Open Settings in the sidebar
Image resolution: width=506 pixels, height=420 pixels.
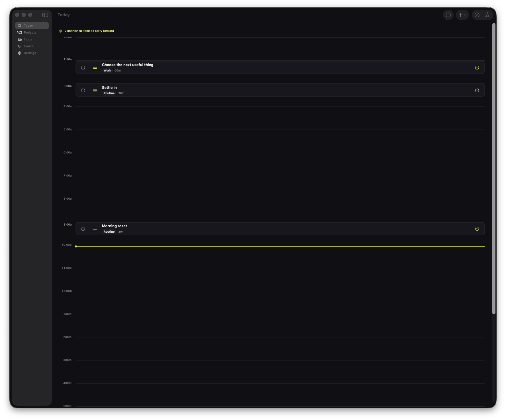(x=32, y=53)
